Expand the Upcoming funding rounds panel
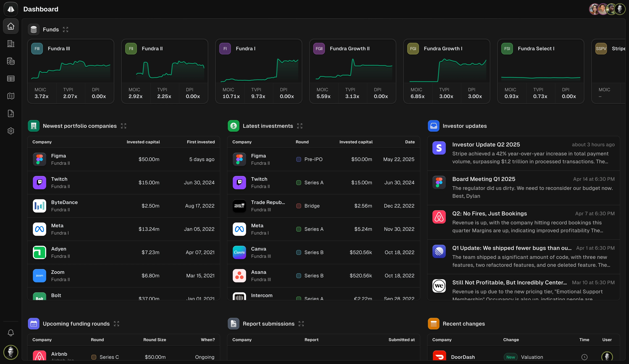This screenshot has width=629, height=364. pos(116,324)
